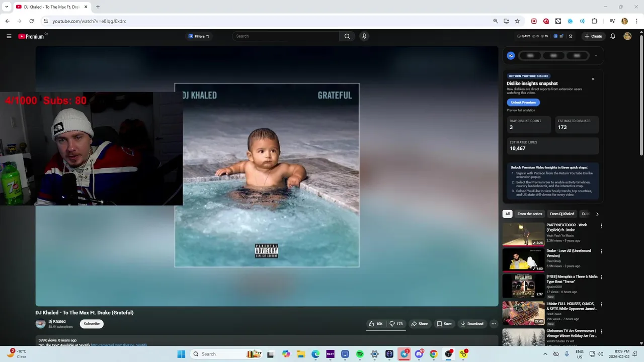The image size is (644, 362).
Task: Open options for Christmas TV Art Screensaver
Action: click(601, 331)
